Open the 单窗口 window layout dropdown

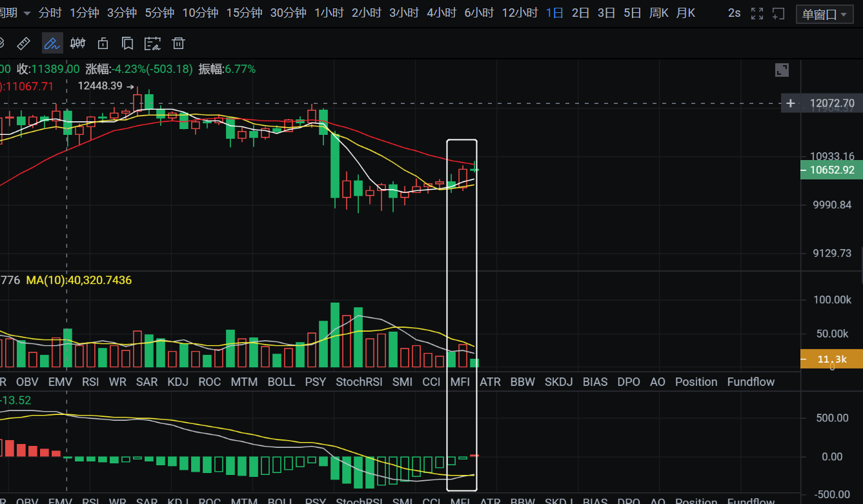pyautogui.click(x=825, y=14)
